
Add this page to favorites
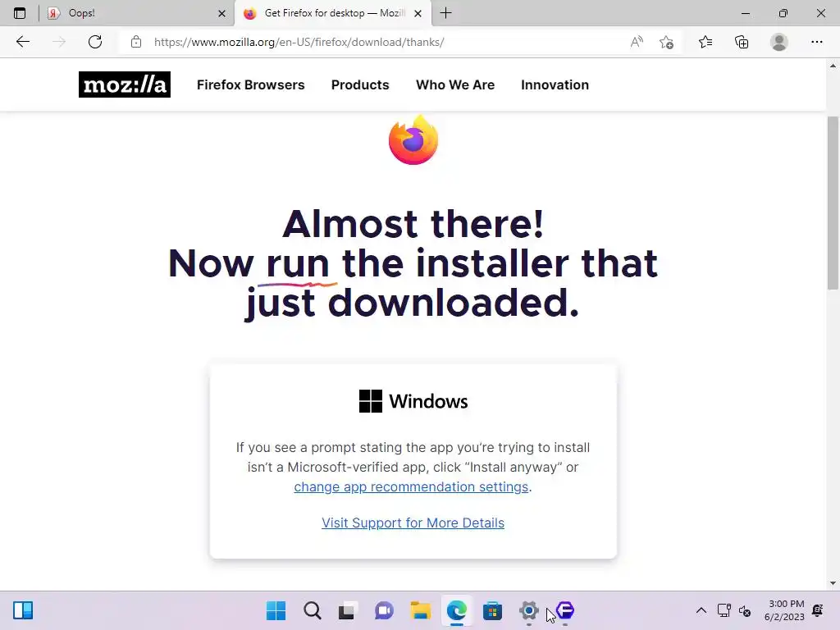(666, 42)
